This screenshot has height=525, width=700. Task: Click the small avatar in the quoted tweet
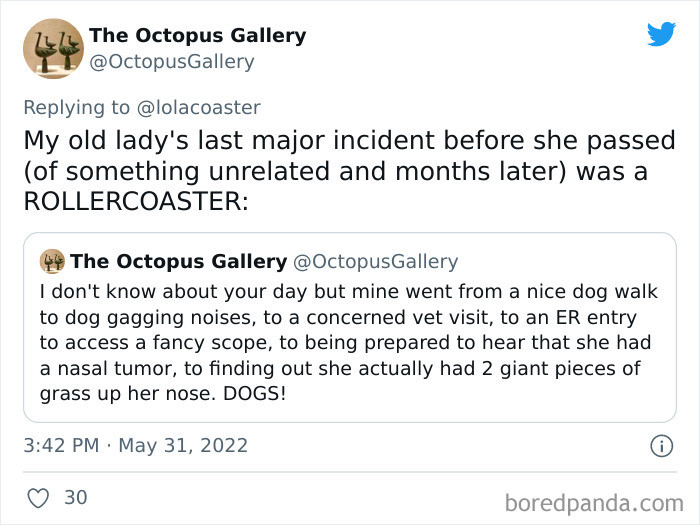tap(52, 262)
